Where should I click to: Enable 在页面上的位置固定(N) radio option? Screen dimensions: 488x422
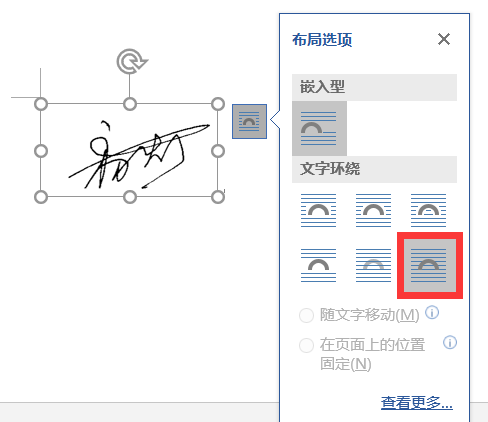coord(306,345)
